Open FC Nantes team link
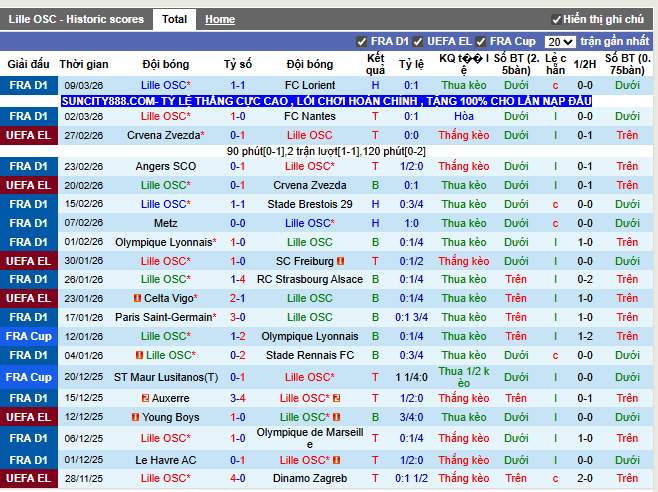Image resolution: width=658 pixels, height=492 pixels. click(310, 116)
